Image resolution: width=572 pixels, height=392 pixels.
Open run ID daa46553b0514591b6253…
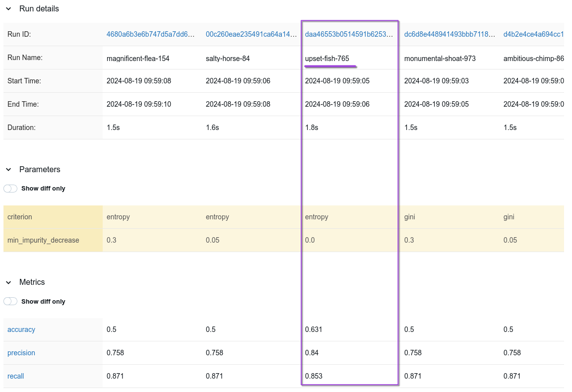coord(349,34)
